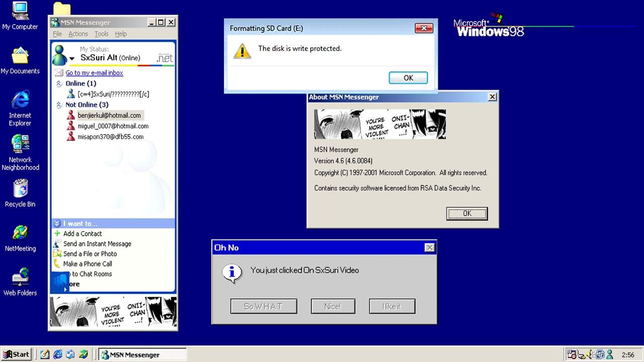Click OK in About MSN Messenger dialog
The height and width of the screenshot is (362, 644).
coord(467,214)
